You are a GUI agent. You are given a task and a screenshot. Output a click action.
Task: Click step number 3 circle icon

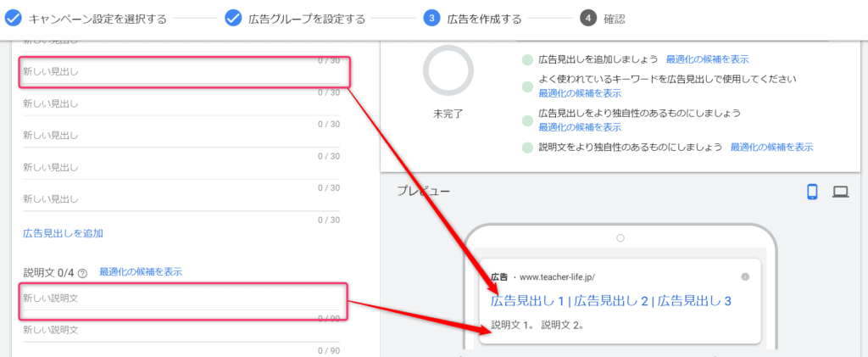coord(431,19)
